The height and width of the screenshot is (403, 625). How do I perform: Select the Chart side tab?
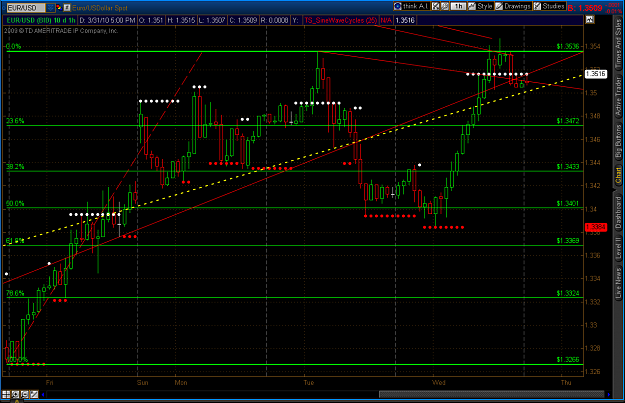618,175
